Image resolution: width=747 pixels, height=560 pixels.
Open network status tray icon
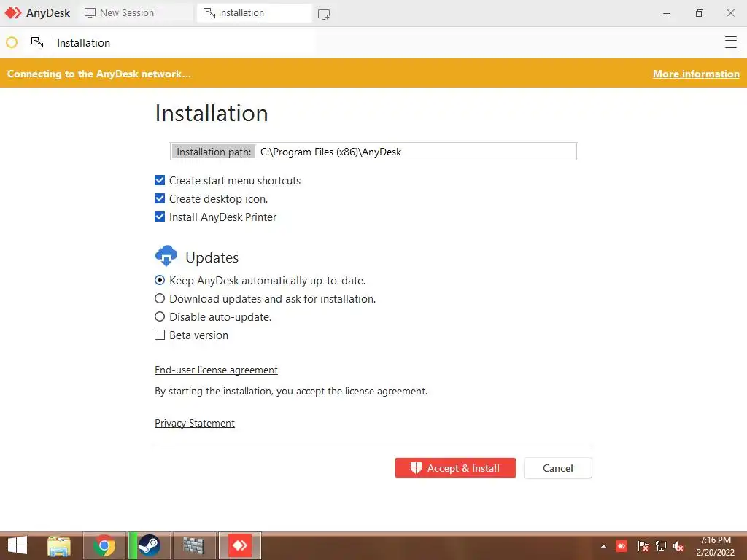pyautogui.click(x=661, y=546)
